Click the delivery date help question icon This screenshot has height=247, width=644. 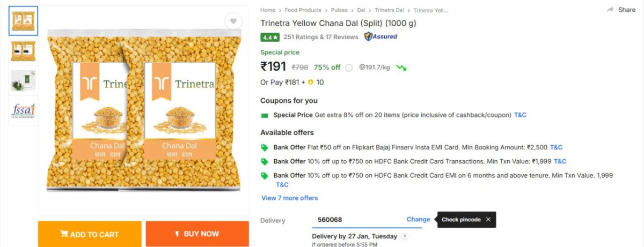(405, 236)
